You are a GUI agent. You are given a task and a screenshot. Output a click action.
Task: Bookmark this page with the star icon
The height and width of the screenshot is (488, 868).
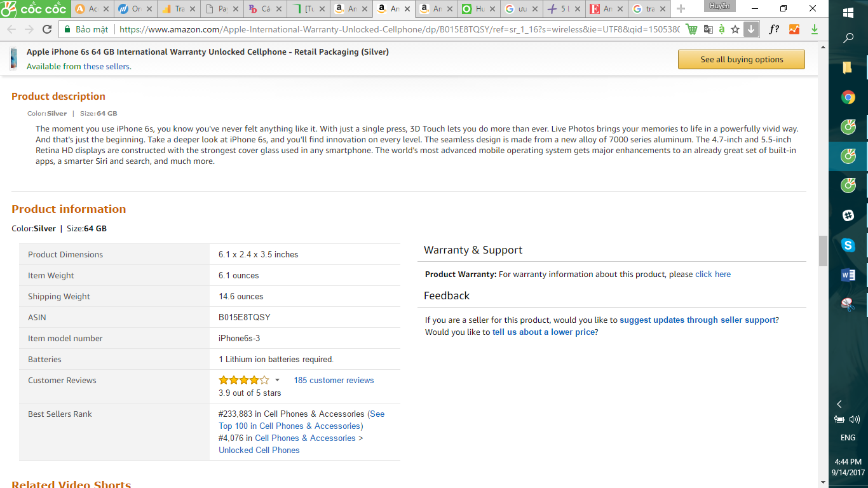click(735, 29)
